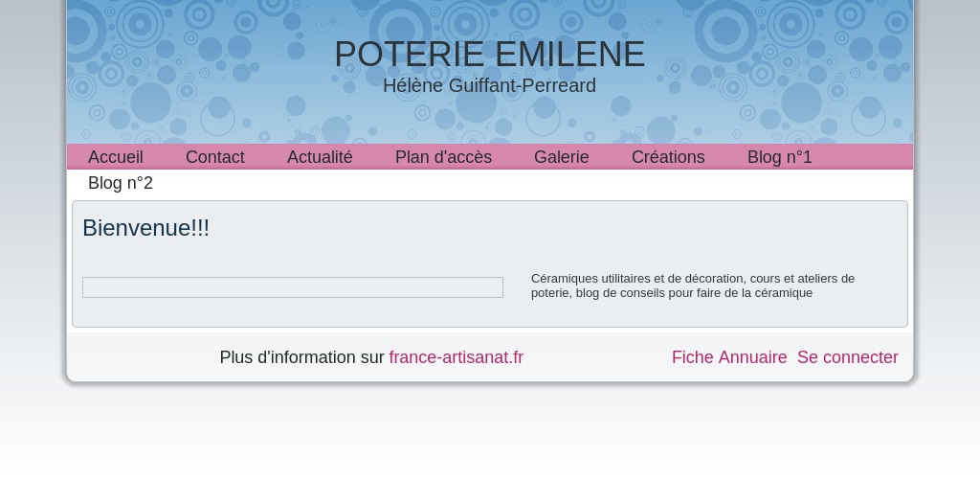Go to the Contact page
This screenshot has height=479, width=980.
click(215, 157)
